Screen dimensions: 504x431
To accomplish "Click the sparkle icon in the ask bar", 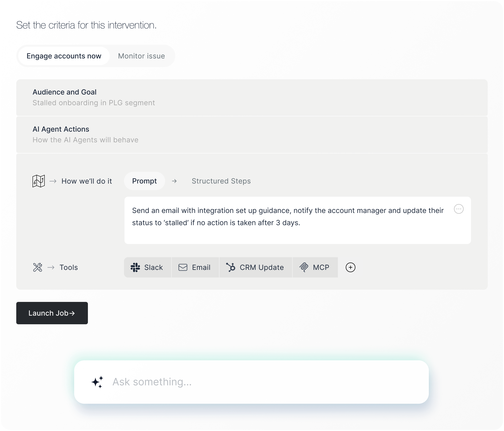I will 98,382.
